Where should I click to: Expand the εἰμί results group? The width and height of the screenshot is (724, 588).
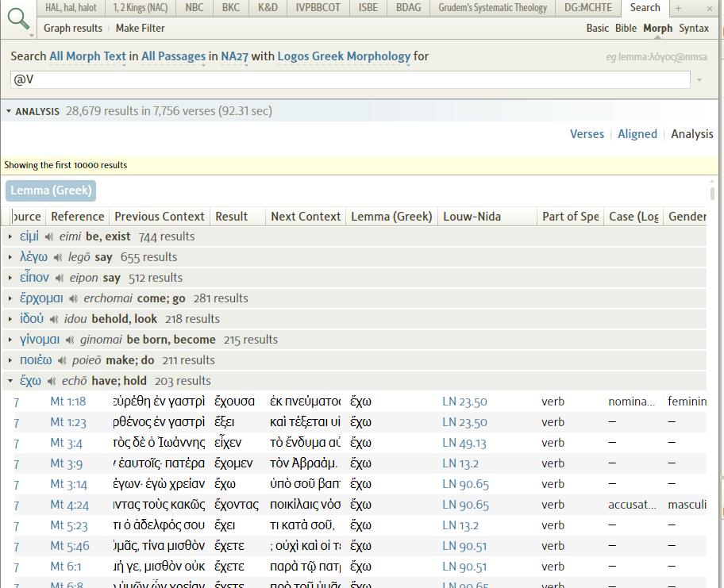(10, 236)
